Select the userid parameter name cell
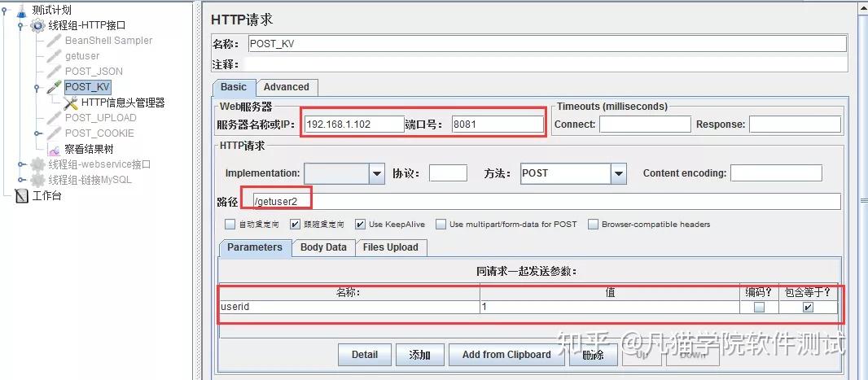This screenshot has width=868, height=380. [349, 307]
